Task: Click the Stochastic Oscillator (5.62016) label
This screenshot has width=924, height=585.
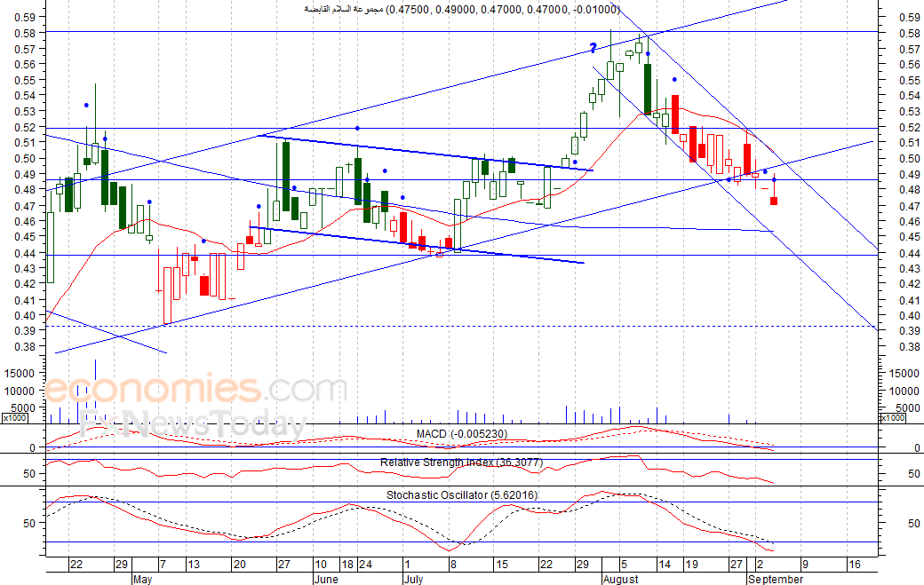Action: pos(462,495)
